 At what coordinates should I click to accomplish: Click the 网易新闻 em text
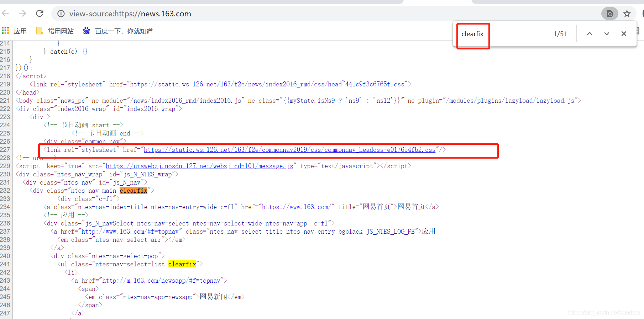pos(213,297)
